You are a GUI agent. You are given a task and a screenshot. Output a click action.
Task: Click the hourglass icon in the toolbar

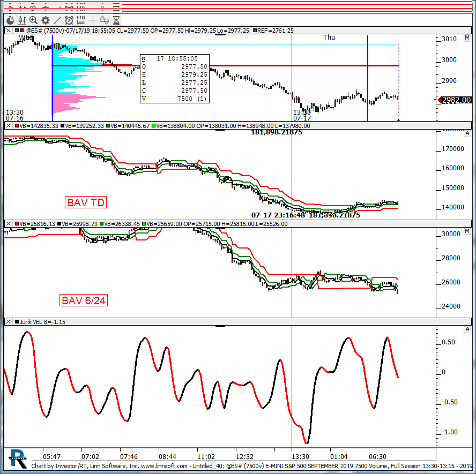(116, 21)
